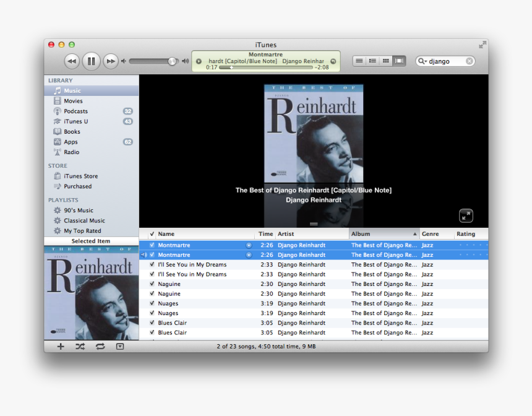532x416 pixels.
Task: Open Music library
Action: click(x=92, y=90)
